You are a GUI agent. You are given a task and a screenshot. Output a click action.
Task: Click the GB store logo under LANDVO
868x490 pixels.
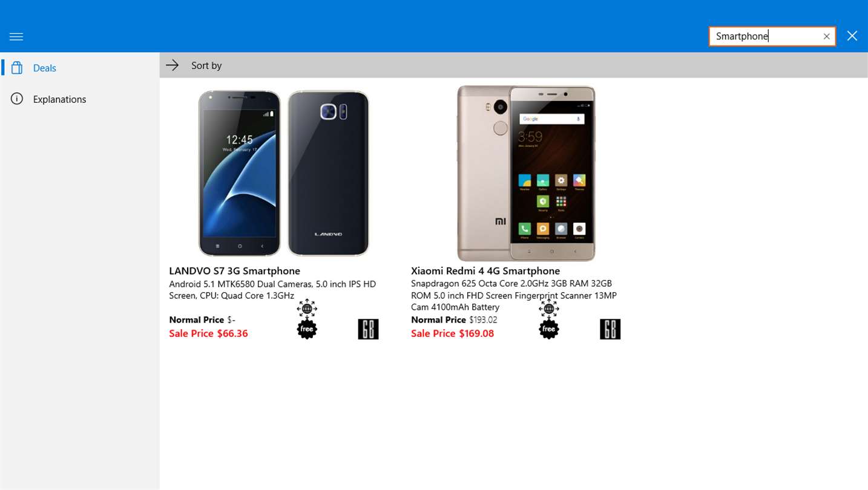[368, 329]
